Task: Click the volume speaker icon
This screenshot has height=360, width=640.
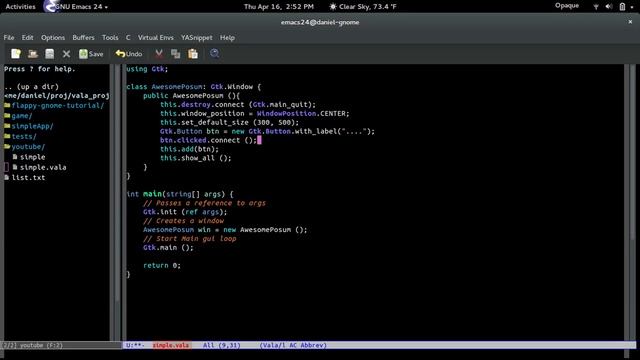Action: tap(609, 7)
